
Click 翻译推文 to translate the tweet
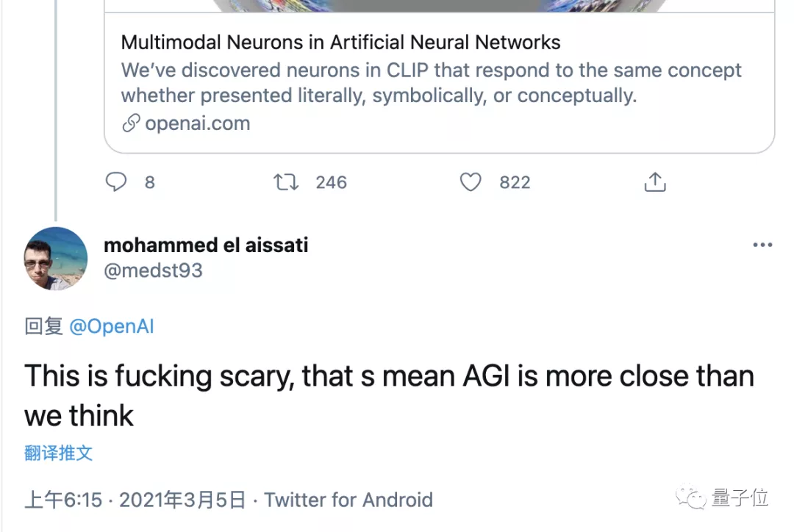59,453
